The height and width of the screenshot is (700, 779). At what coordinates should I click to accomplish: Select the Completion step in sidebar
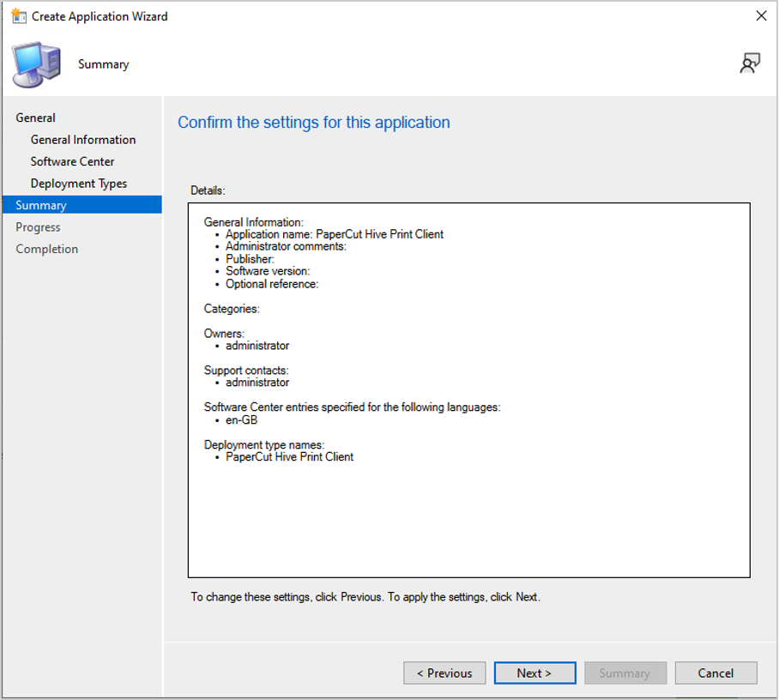(46, 249)
